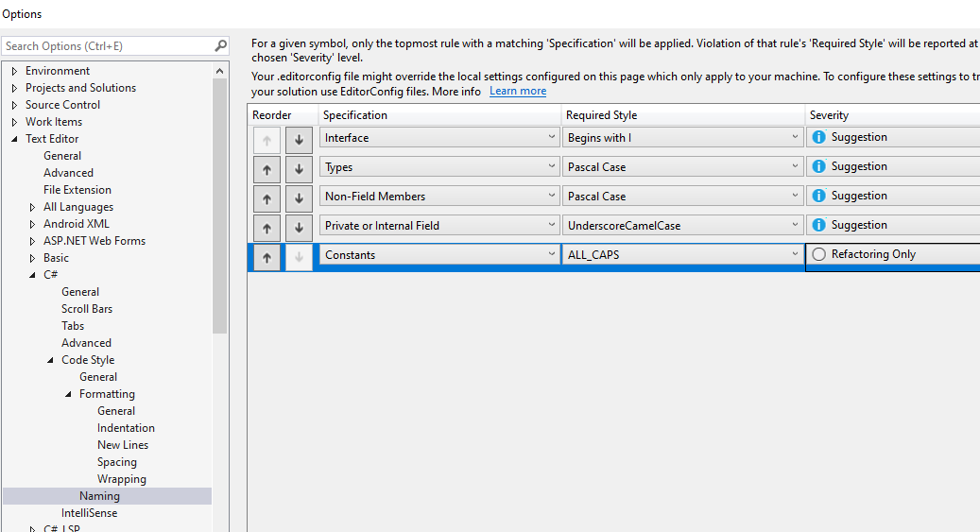Select File Extension under Text Editor

click(x=77, y=189)
